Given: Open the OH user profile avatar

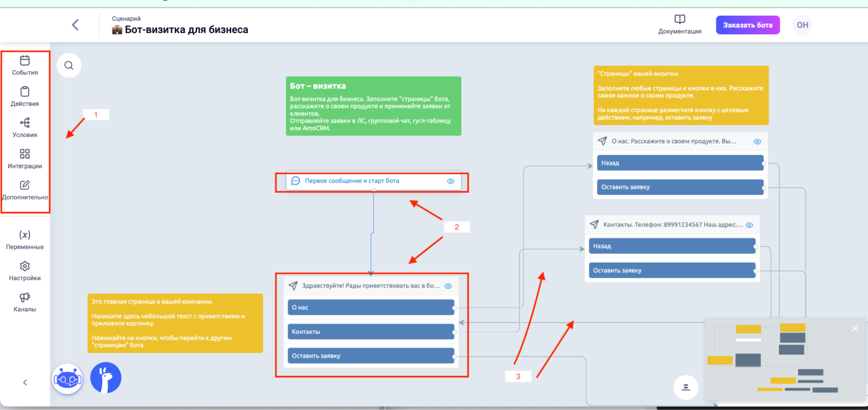Looking at the screenshot, I should tap(802, 25).
